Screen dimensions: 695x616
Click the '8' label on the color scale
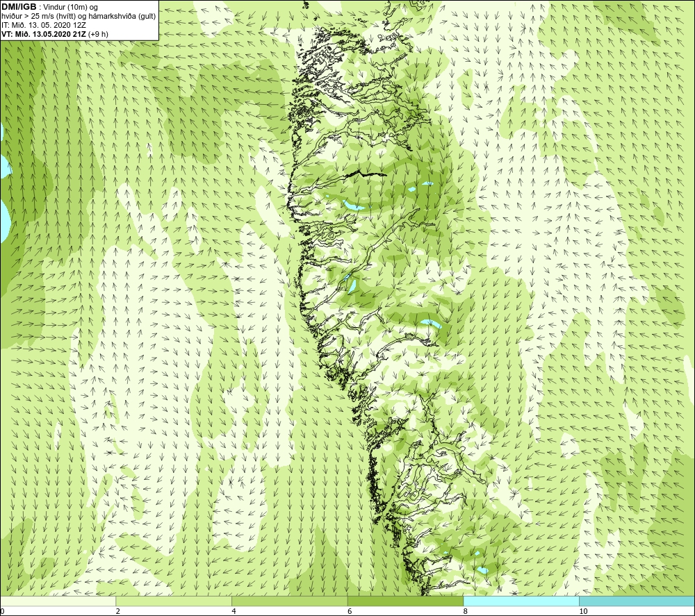[466, 612]
